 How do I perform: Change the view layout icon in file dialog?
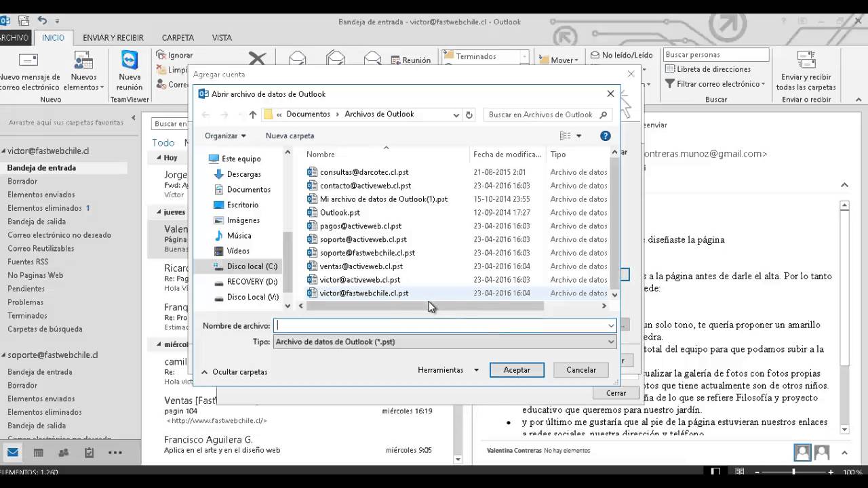coord(565,136)
